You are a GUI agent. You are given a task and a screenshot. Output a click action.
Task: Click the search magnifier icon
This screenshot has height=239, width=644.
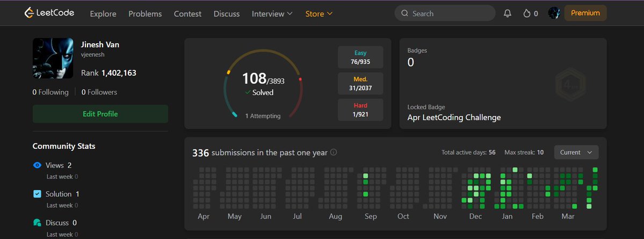coord(405,13)
